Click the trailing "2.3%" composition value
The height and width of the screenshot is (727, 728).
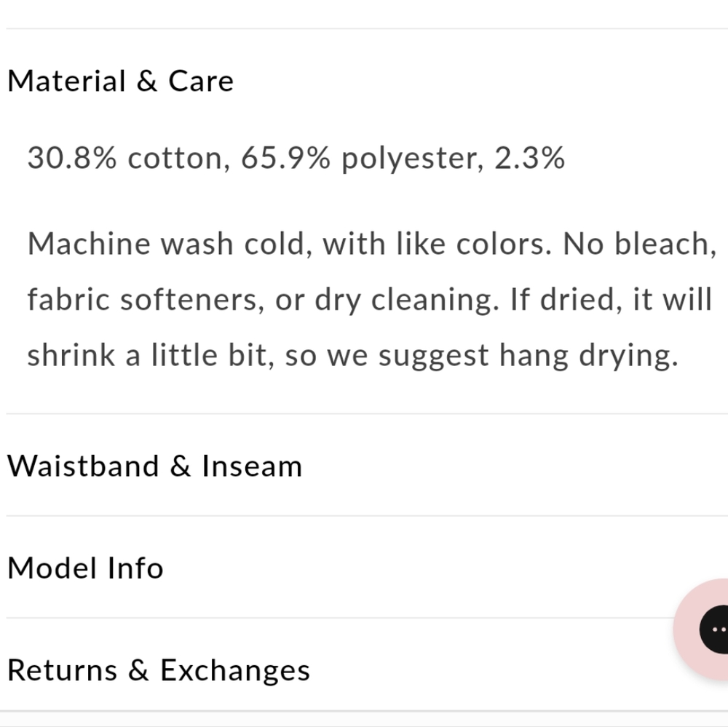click(x=529, y=158)
